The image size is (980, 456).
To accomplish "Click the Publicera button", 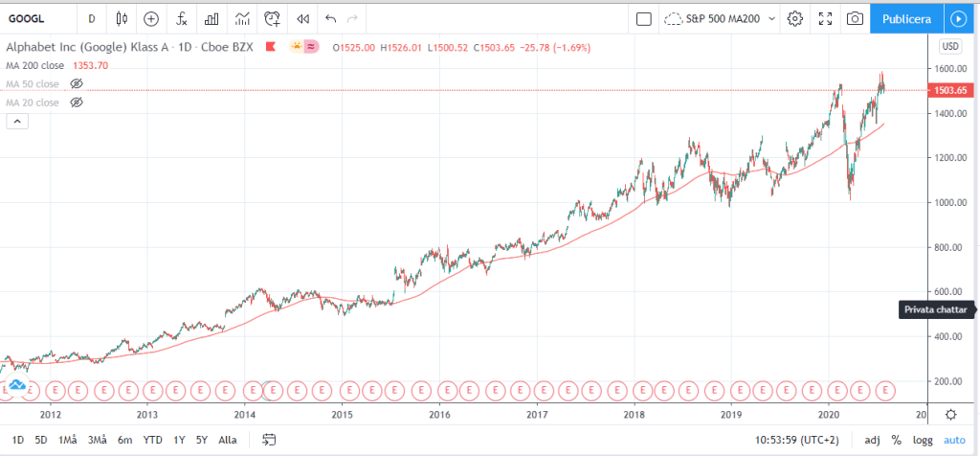I will coord(905,18).
